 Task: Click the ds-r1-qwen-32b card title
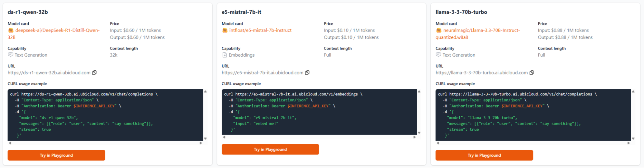pyautogui.click(x=28, y=12)
